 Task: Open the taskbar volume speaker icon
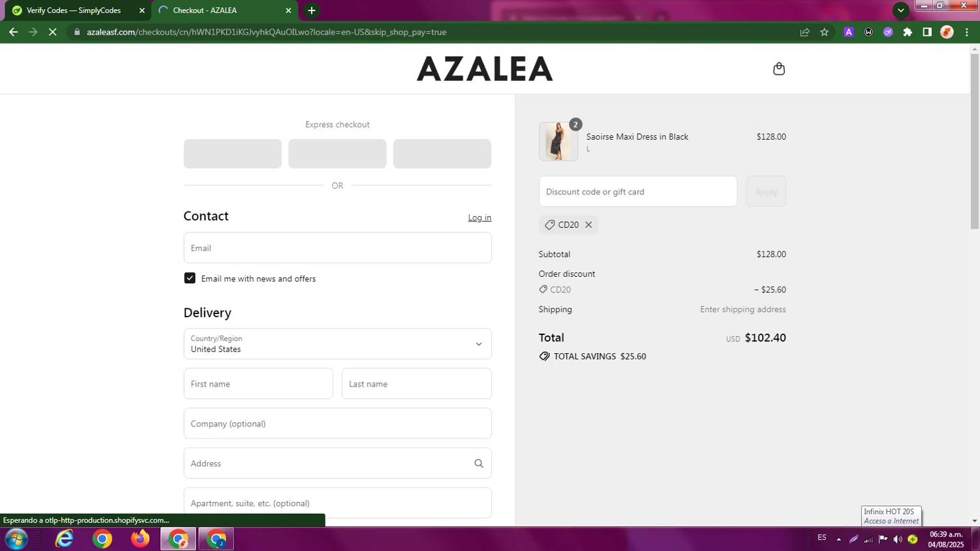pos(898,539)
